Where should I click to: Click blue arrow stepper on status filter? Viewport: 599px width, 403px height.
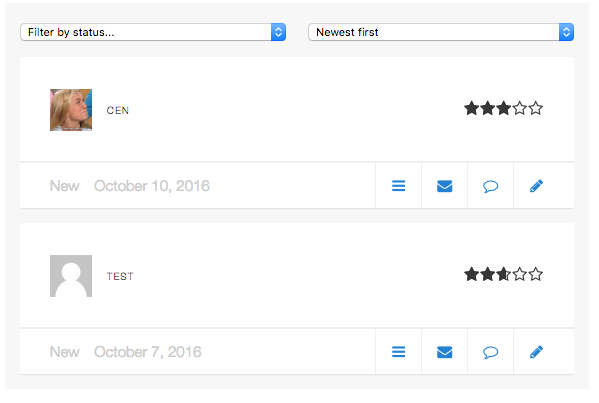click(278, 32)
